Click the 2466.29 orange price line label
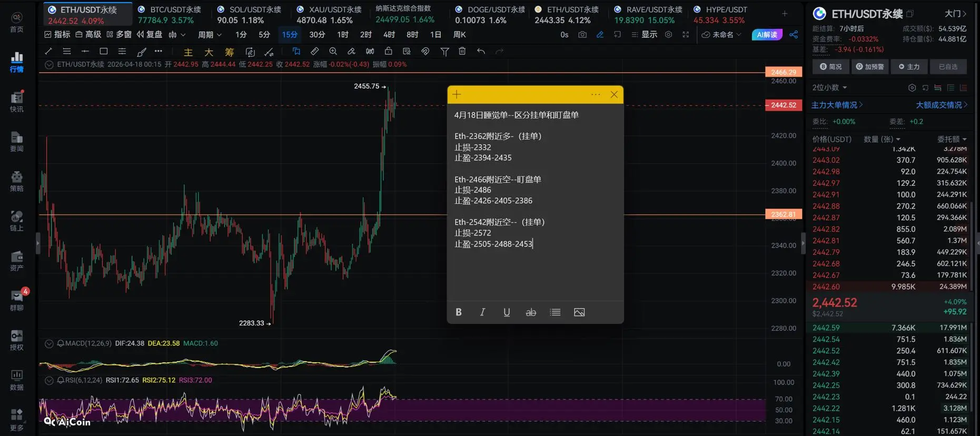The width and height of the screenshot is (980, 436). (x=784, y=72)
